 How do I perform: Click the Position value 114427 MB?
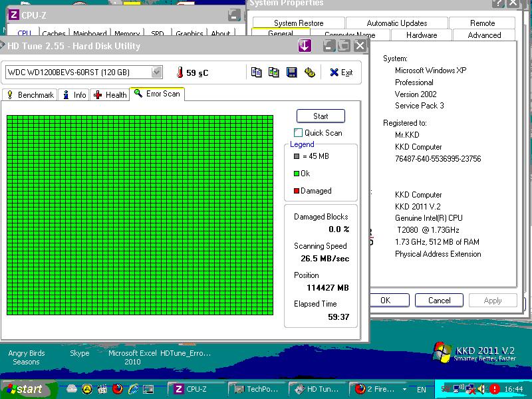tap(327, 288)
